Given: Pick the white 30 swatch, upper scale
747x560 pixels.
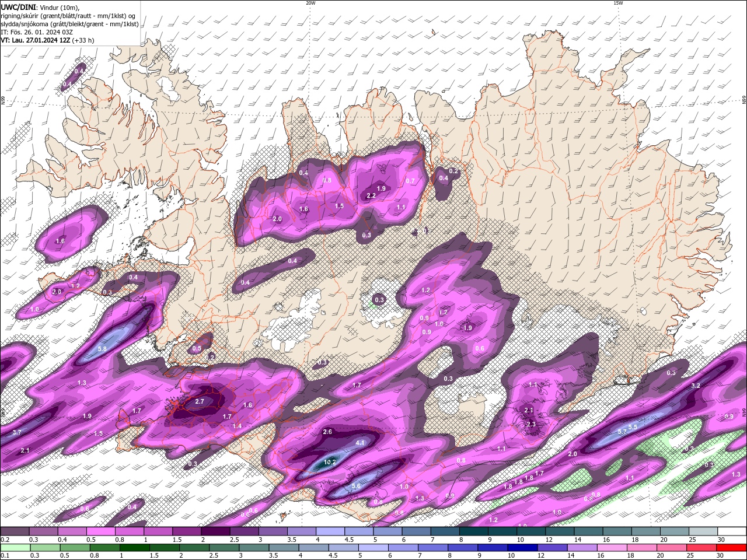Looking at the screenshot, I should click(x=732, y=531).
